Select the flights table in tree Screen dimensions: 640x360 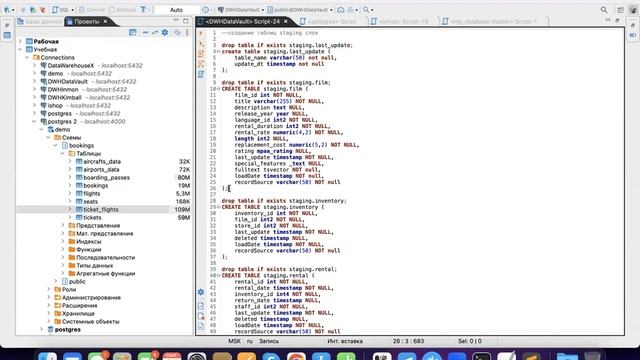point(92,193)
